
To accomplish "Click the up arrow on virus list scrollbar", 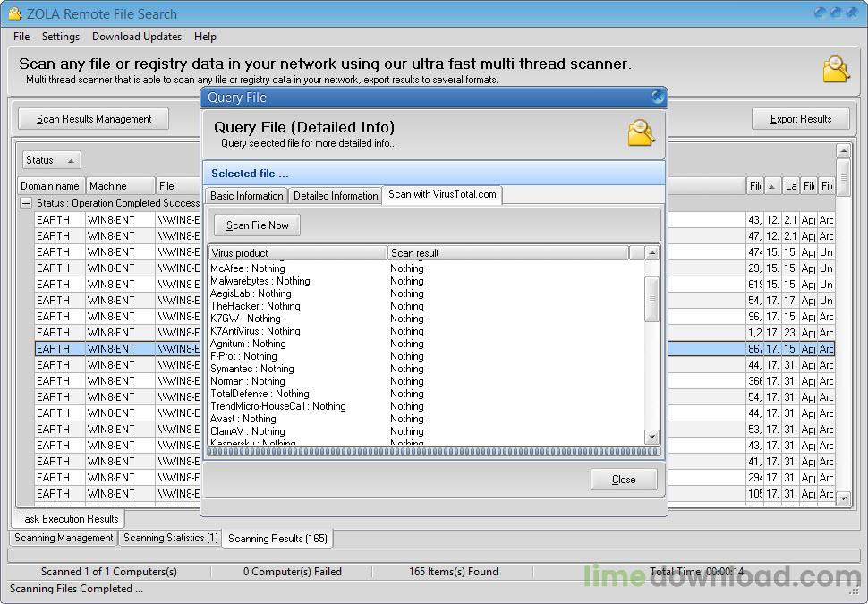I will 652,254.
